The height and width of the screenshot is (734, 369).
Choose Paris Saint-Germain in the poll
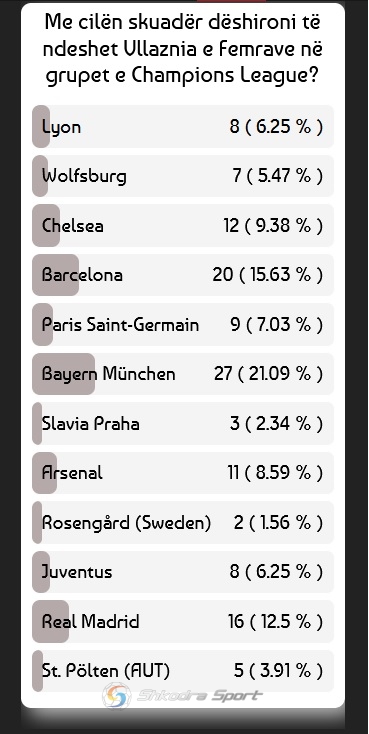183,324
